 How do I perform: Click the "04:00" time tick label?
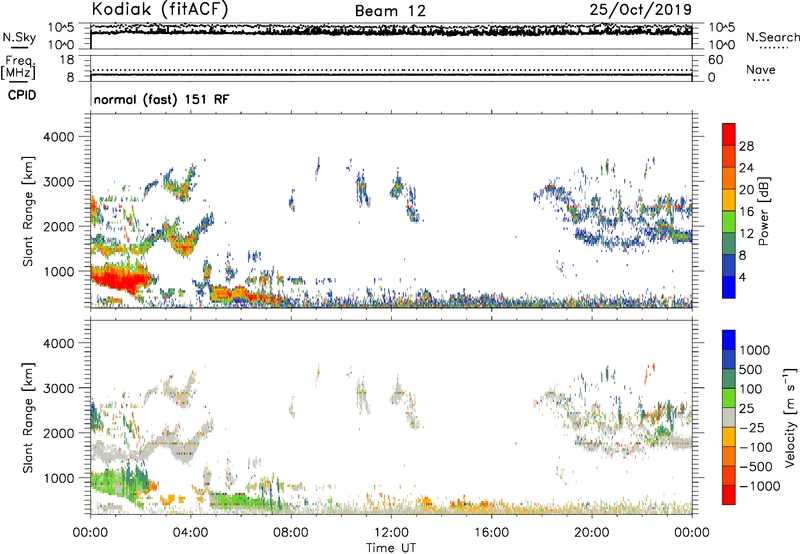pos(190,533)
